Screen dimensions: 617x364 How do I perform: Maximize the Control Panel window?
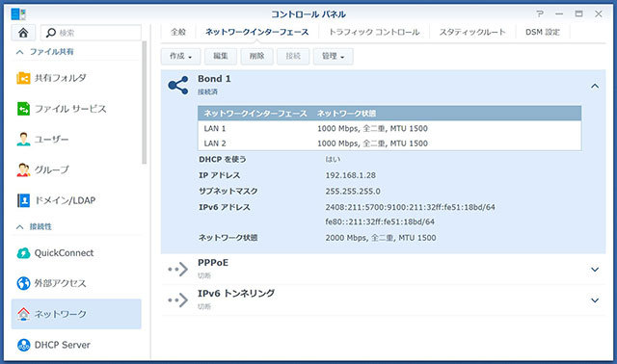coord(578,13)
